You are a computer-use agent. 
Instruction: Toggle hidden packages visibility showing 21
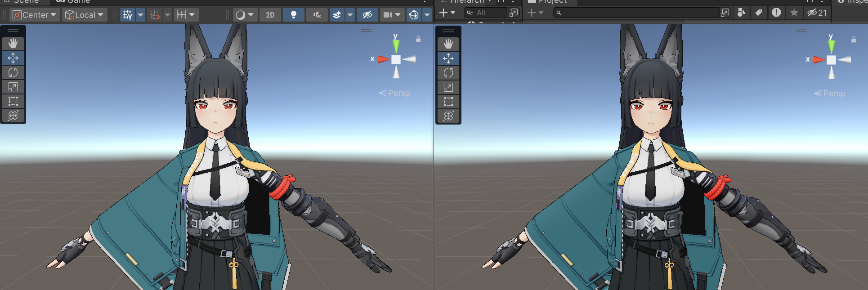[817, 13]
